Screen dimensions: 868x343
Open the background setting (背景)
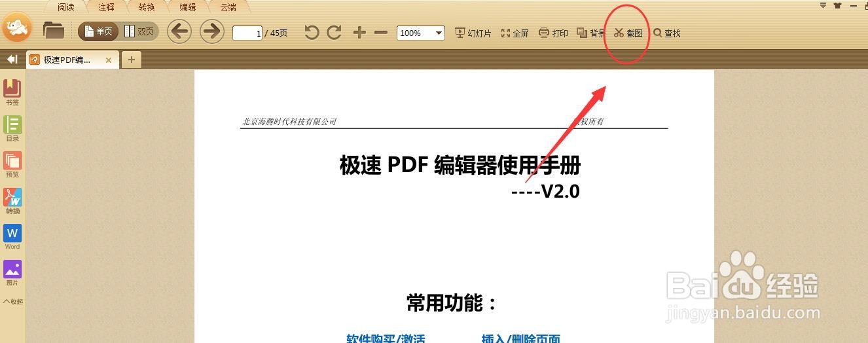coord(590,33)
